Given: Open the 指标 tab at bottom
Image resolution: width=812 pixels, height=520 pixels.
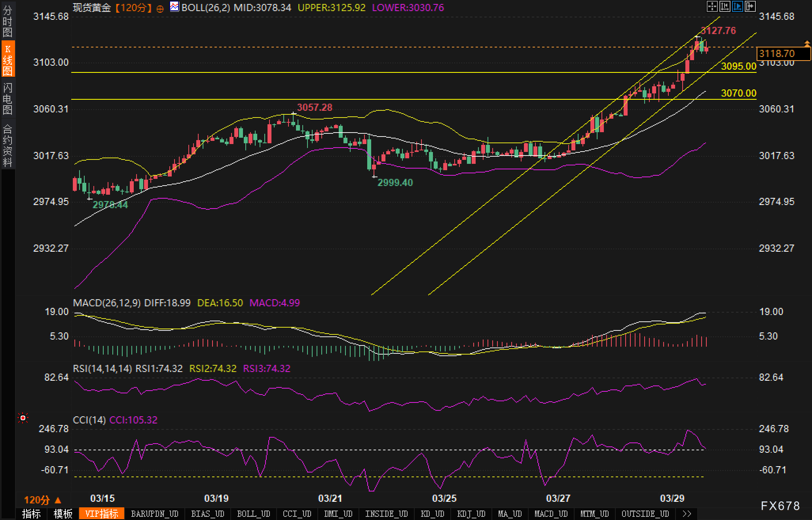Looking at the screenshot, I should [x=31, y=514].
